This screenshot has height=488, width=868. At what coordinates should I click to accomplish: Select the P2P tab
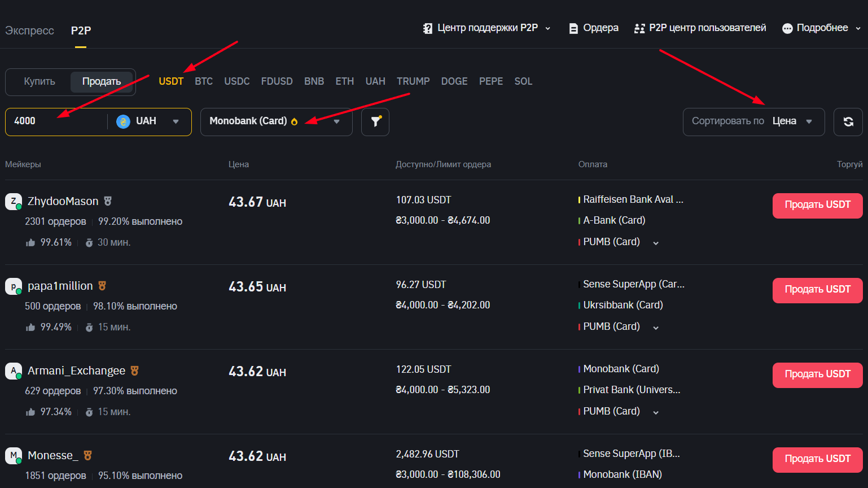pyautogui.click(x=81, y=30)
